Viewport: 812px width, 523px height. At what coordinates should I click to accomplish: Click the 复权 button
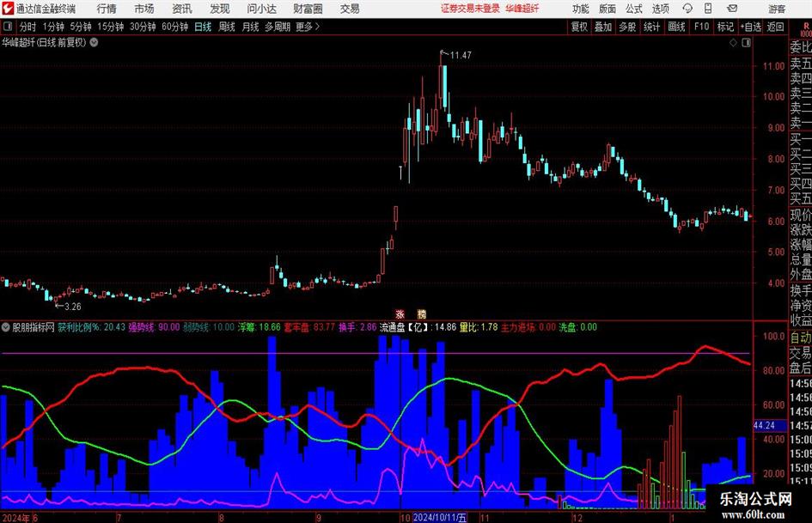[579, 27]
